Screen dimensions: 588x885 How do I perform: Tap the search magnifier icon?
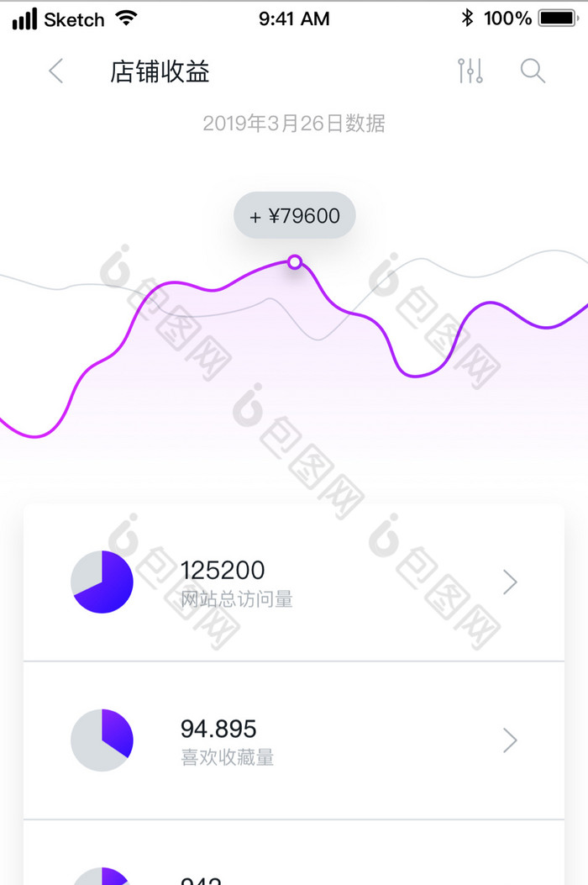(533, 71)
